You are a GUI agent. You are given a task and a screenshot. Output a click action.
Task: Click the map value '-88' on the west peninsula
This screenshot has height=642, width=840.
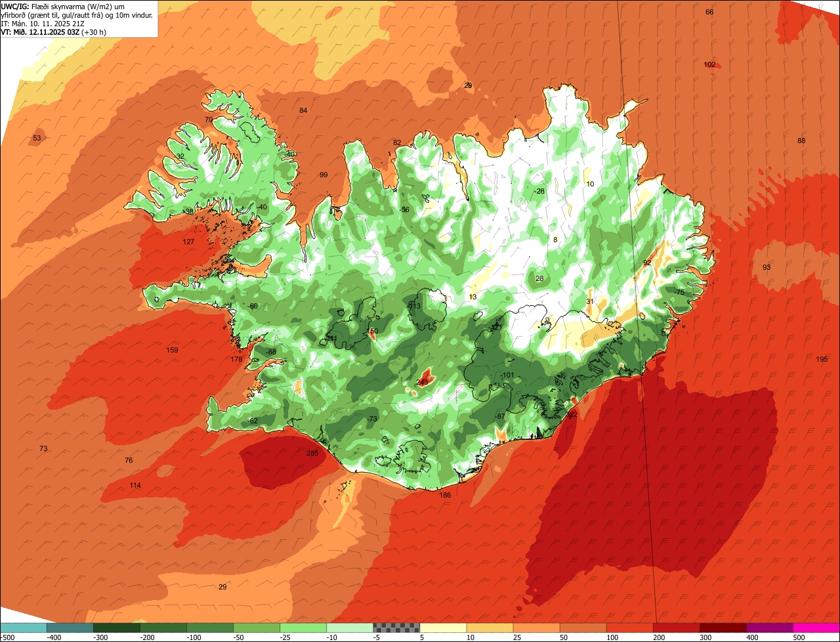(x=271, y=352)
